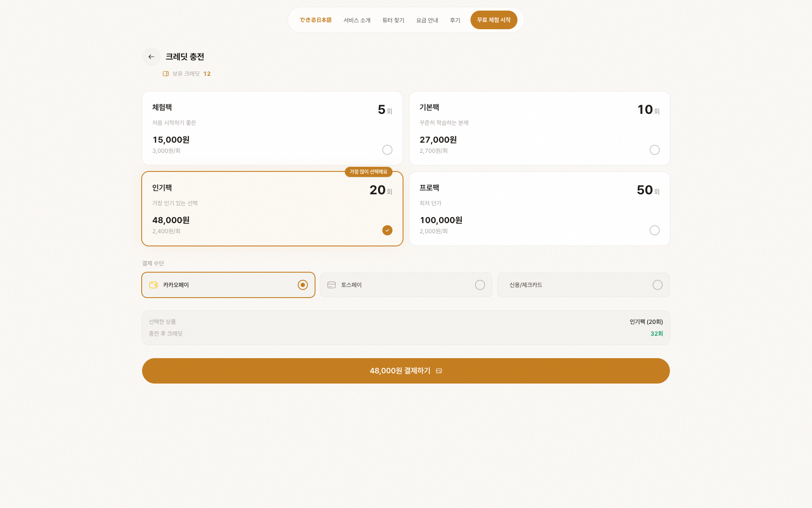The width and height of the screenshot is (812, 508).
Task: Go to the 튜터 찾기 menu item
Action: (393, 20)
